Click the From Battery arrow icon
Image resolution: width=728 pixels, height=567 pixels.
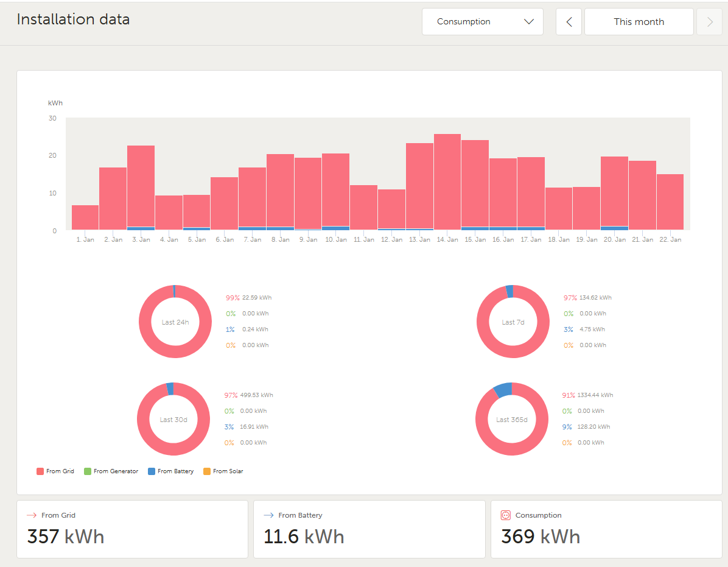point(268,515)
